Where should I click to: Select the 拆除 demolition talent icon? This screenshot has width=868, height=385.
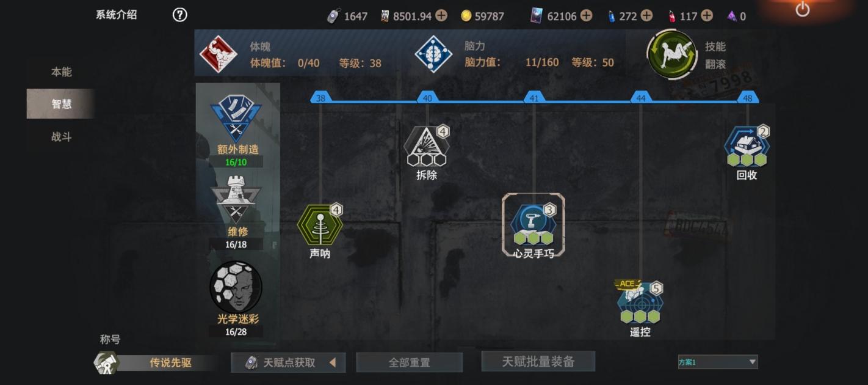pyautogui.click(x=427, y=147)
